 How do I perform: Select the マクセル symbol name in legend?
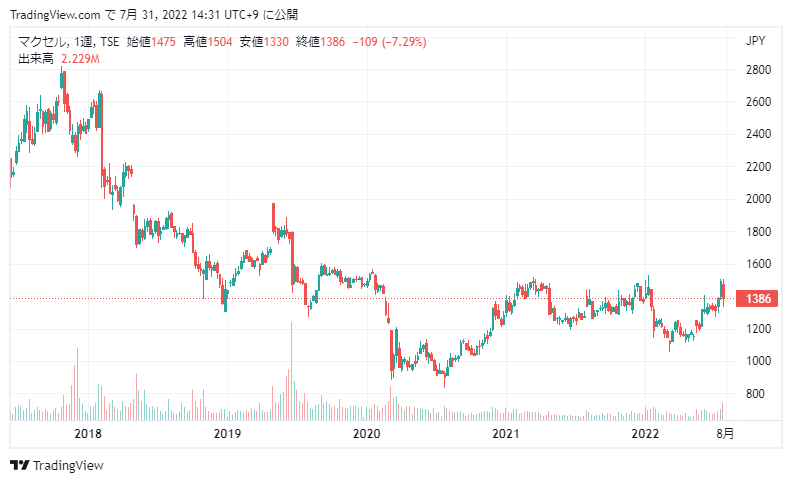pos(42,41)
